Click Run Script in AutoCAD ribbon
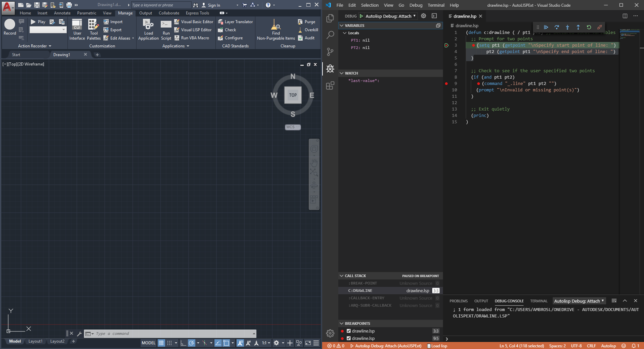The height and width of the screenshot is (349, 644). (166, 30)
